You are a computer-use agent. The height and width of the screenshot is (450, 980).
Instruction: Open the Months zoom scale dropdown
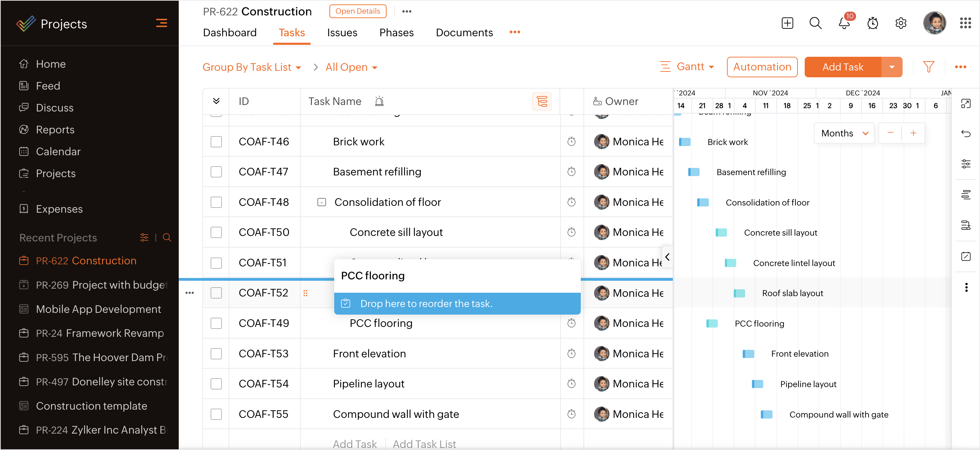coord(844,133)
